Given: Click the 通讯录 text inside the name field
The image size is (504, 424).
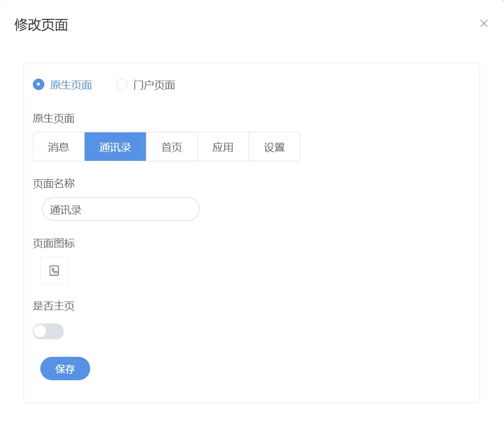Looking at the screenshot, I should (66, 210).
